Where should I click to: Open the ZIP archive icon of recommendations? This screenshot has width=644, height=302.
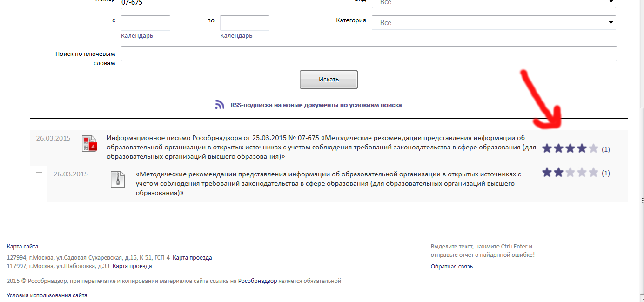[118, 179]
